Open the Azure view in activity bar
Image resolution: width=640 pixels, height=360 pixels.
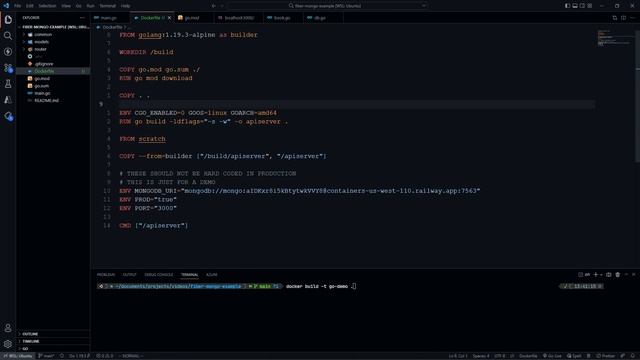(x=8, y=100)
